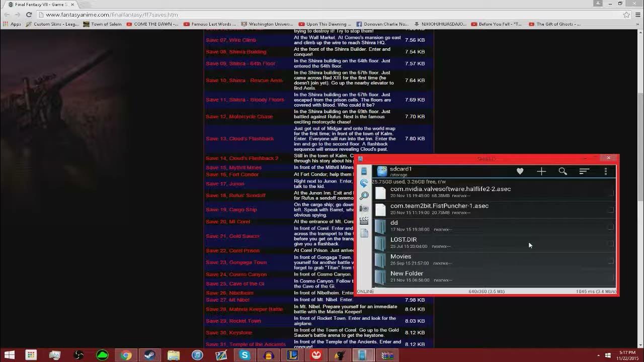Image resolution: width=644 pixels, height=362 pixels.
Task: Open the LOST.DIR folder
Action: [x=494, y=243]
